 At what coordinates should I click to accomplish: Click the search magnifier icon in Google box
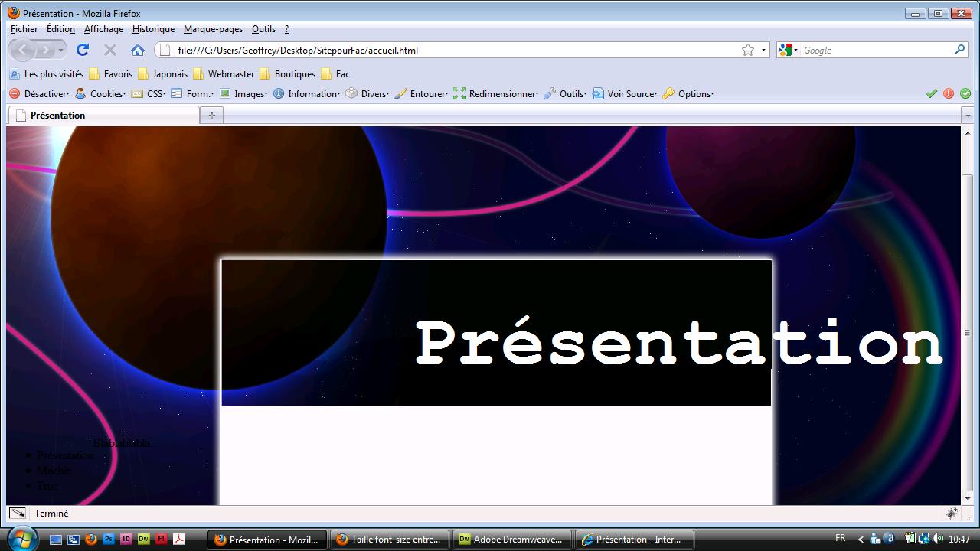[959, 50]
